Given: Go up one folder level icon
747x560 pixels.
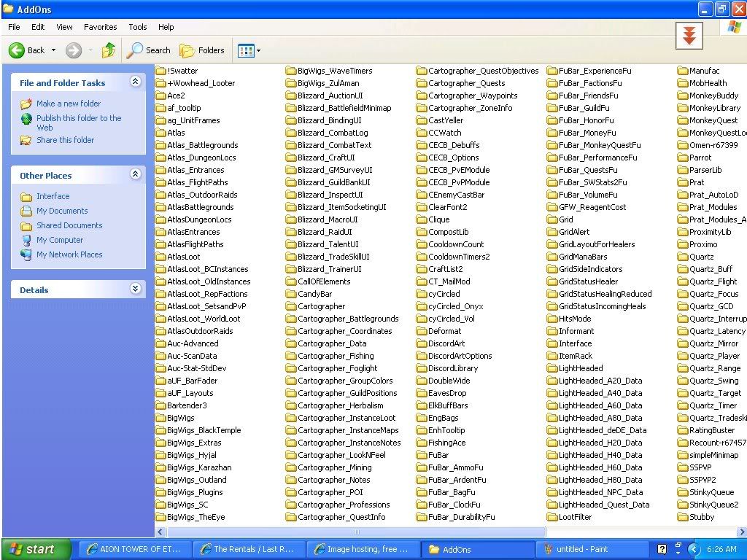Looking at the screenshot, I should click(x=109, y=50).
